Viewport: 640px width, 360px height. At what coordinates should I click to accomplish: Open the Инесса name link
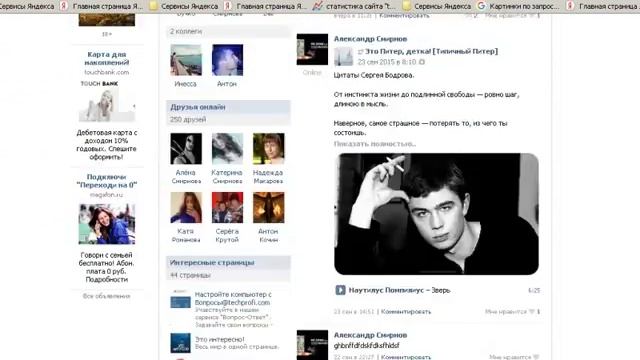[x=186, y=84]
